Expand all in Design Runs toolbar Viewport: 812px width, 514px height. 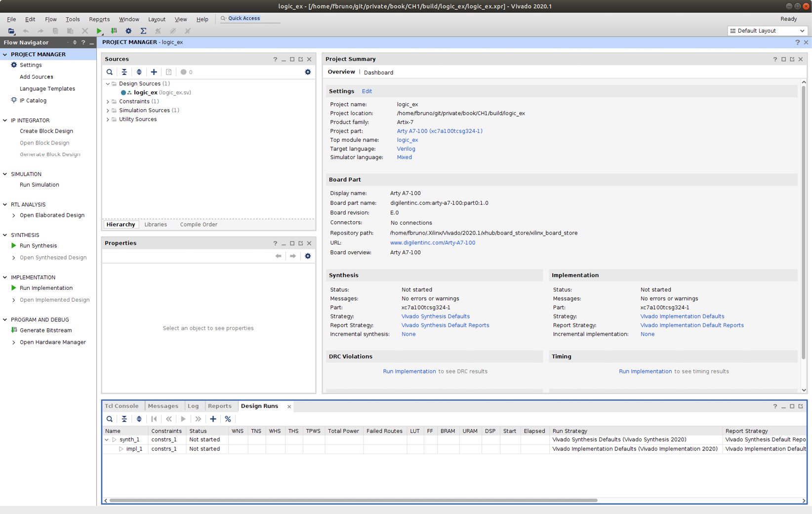[139, 419]
